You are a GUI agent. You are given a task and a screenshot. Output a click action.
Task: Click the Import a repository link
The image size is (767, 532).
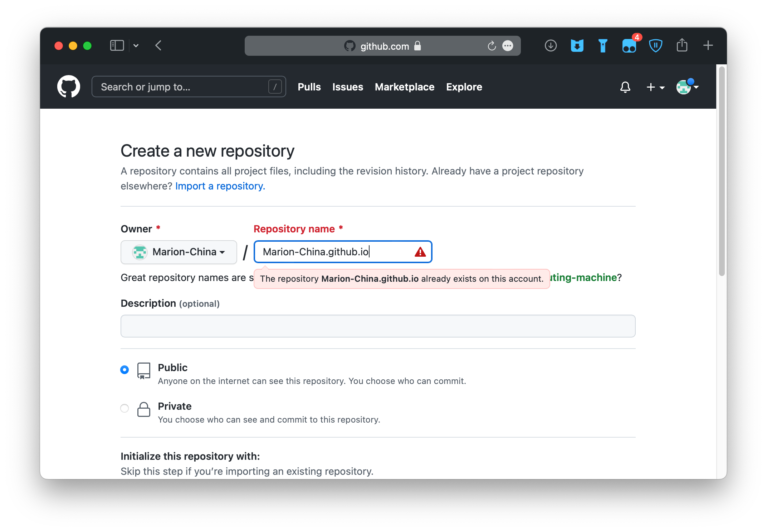(220, 186)
